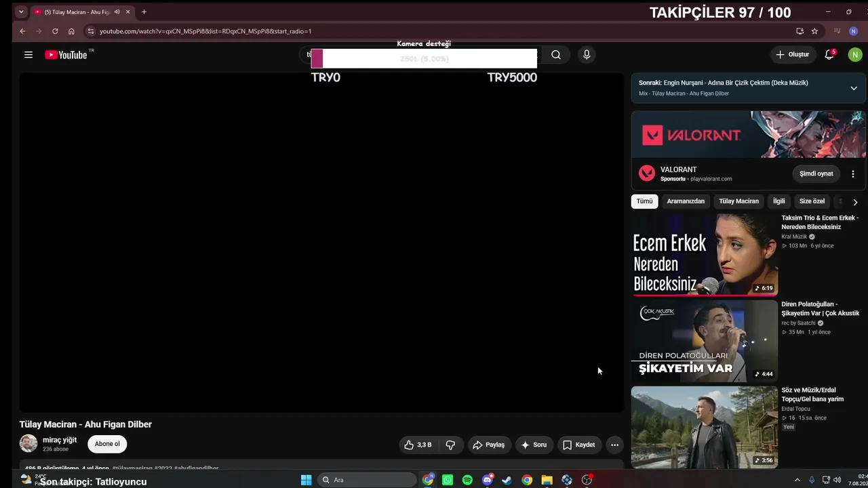Like the video with thumbs up
This screenshot has width=868, height=488.
[x=418, y=445]
